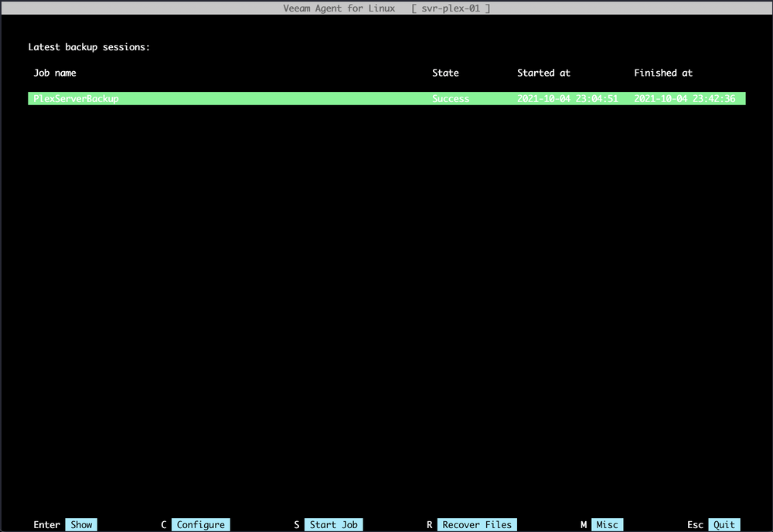The image size is (773, 532).
Task: Click the Success state value
Action: click(x=451, y=99)
